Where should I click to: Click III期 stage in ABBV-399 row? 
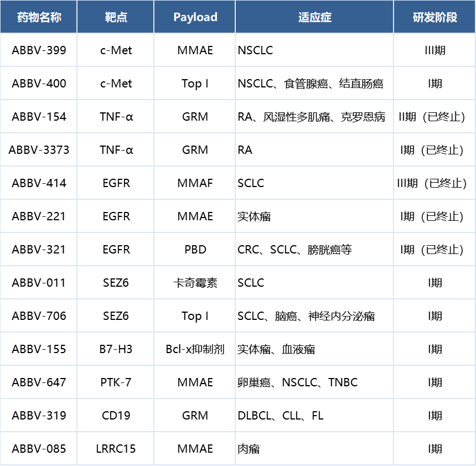[434, 50]
